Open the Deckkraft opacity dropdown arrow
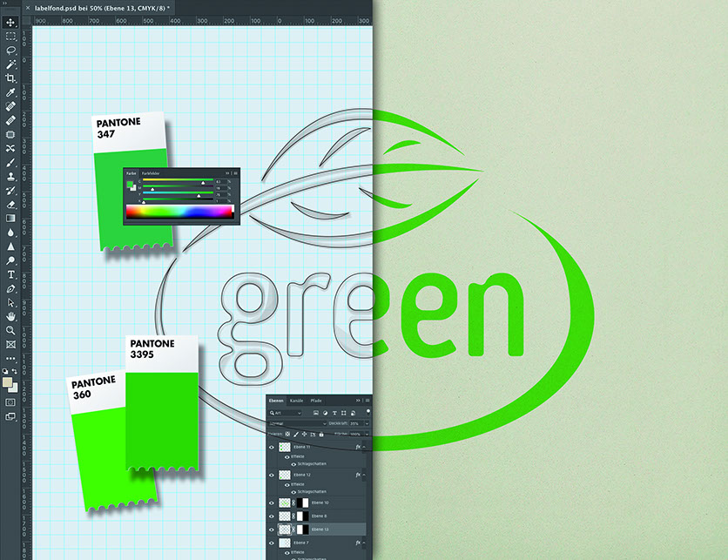The width and height of the screenshot is (728, 560). tap(367, 422)
